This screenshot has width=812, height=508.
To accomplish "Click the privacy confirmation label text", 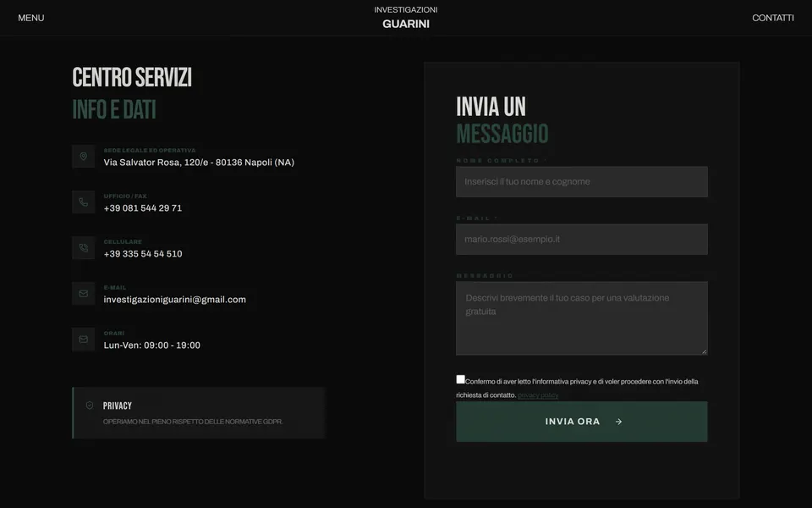I will tap(577, 388).
